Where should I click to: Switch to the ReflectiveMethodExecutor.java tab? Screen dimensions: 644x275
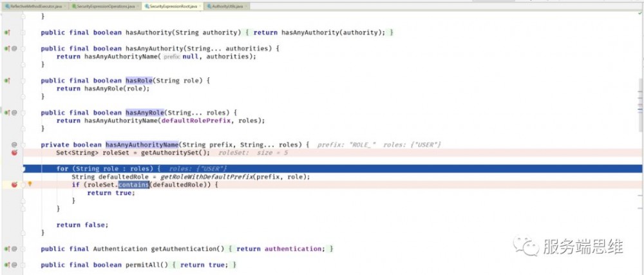[x=35, y=6]
